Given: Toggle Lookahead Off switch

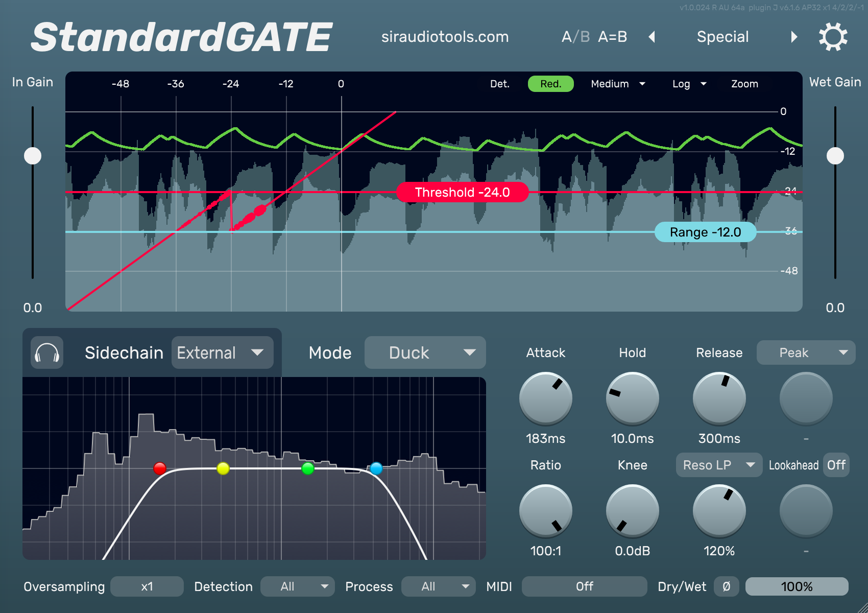Looking at the screenshot, I should (836, 465).
